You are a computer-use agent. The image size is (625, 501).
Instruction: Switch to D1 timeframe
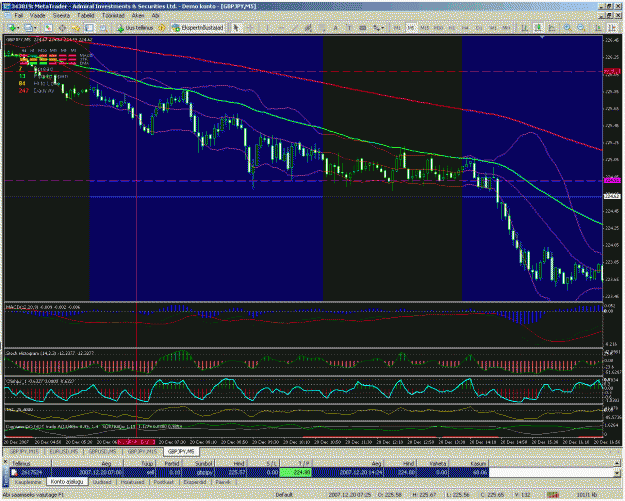tap(478, 28)
